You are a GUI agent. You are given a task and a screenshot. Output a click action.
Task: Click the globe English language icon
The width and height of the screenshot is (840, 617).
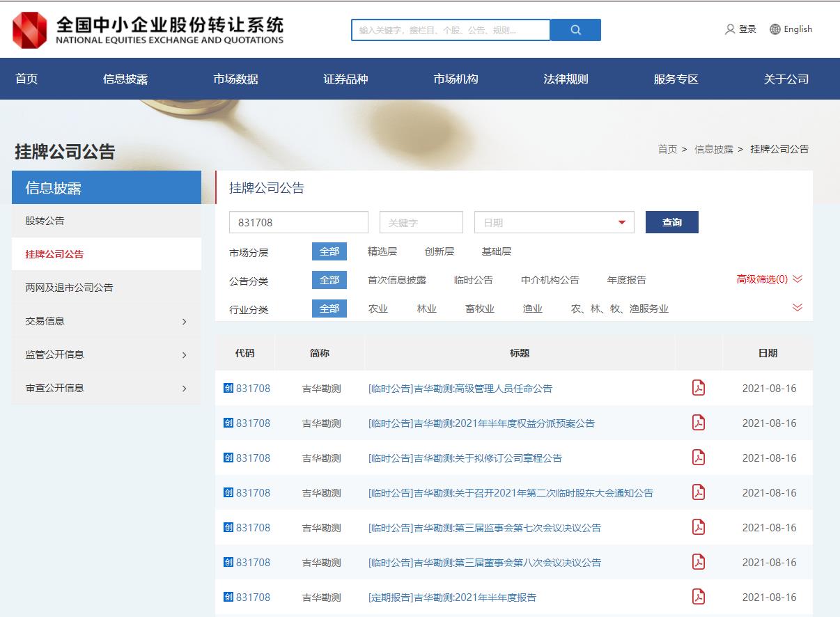pyautogui.click(x=775, y=29)
